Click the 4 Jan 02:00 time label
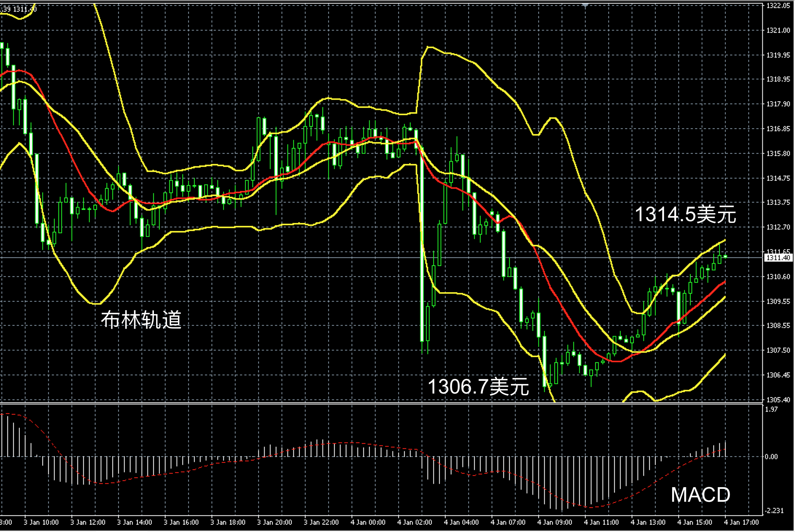Image resolution: width=795 pixels, height=532 pixels. (x=414, y=522)
